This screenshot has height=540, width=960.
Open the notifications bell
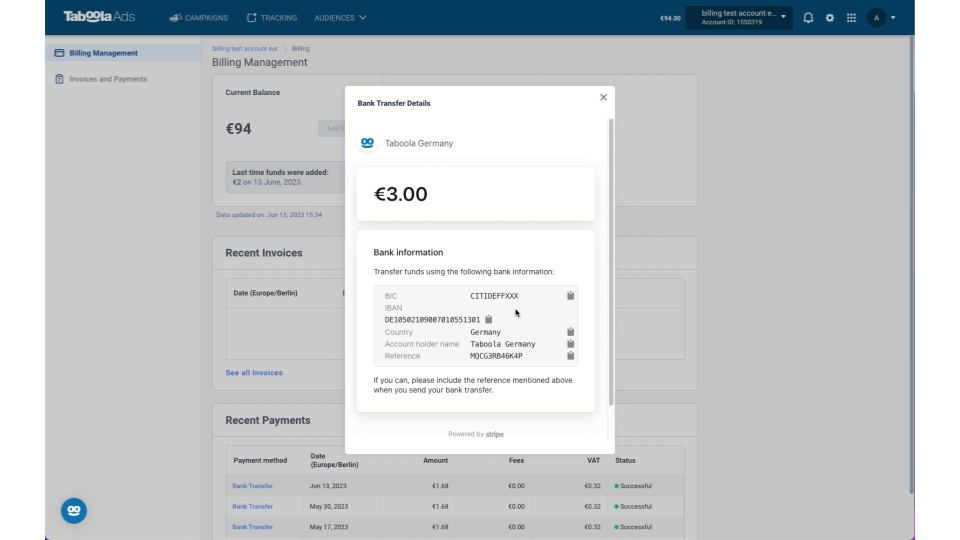(x=808, y=18)
